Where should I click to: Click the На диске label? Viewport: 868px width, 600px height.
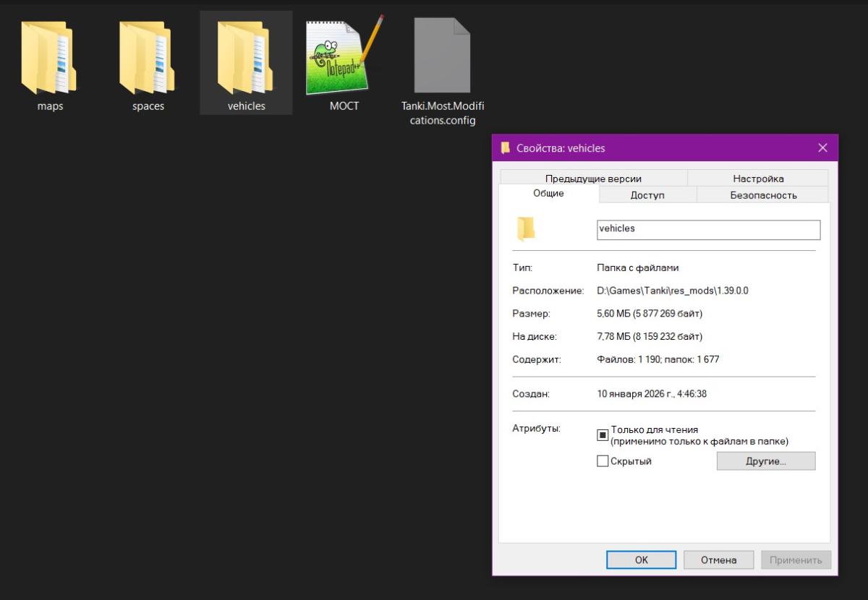click(x=534, y=337)
